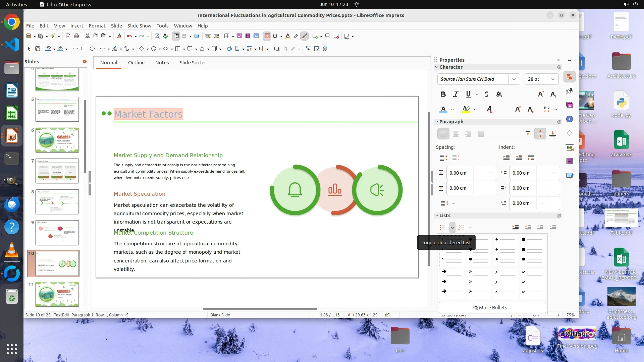Click the Bold formatting icon

click(443, 94)
